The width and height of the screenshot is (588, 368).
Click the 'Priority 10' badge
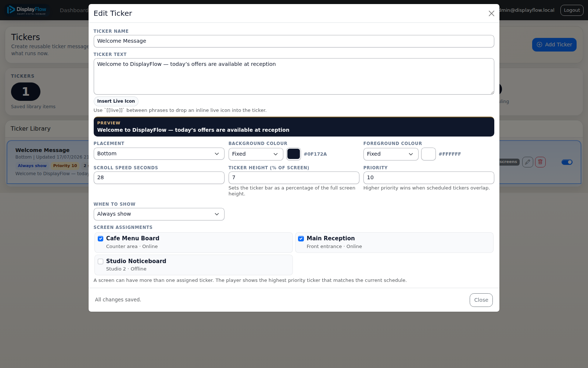(65, 166)
